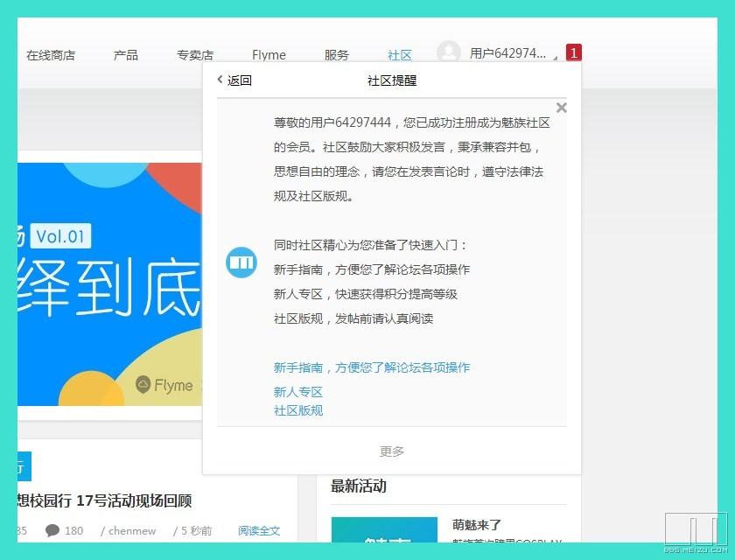
Task: Click the blue community message icon
Action: 241,262
